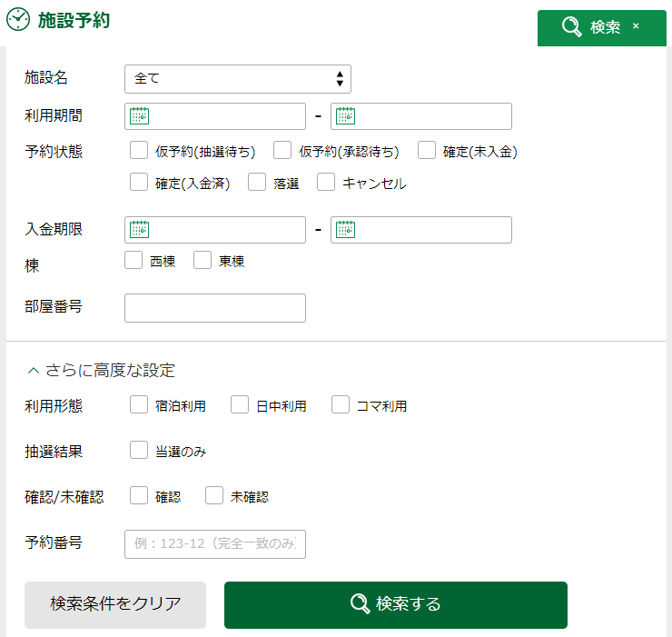Tick the キャンセル status checkbox

326,182
